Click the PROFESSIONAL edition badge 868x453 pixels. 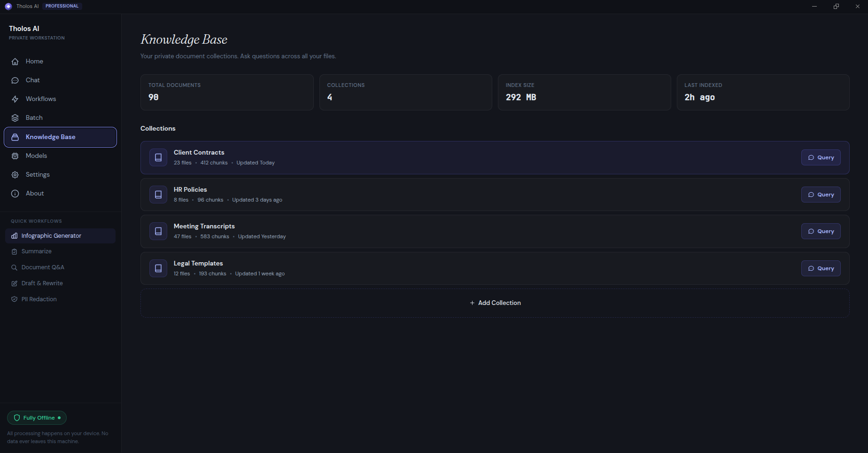[62, 6]
